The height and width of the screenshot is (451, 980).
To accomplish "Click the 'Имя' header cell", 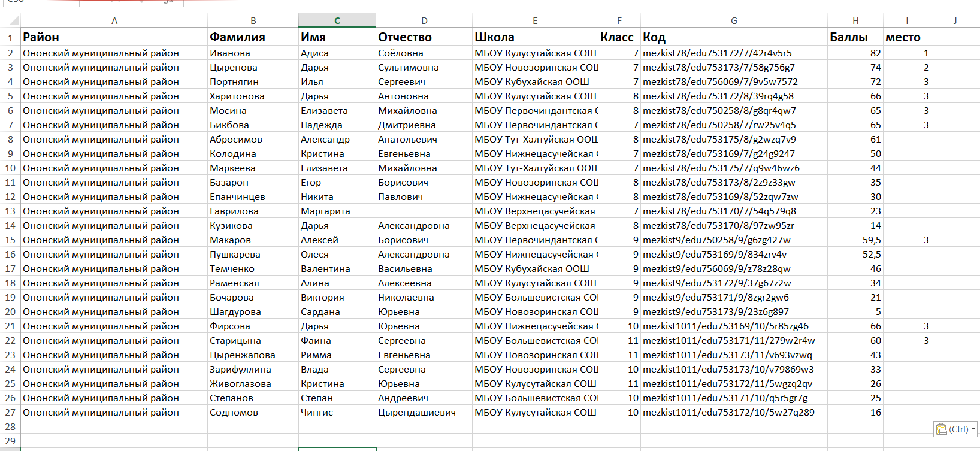I will 337,37.
